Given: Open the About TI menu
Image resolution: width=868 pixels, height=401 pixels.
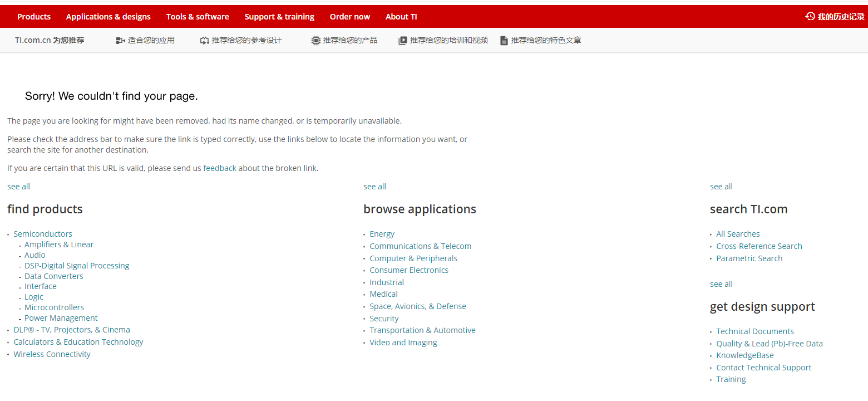Looking at the screenshot, I should point(401,17).
